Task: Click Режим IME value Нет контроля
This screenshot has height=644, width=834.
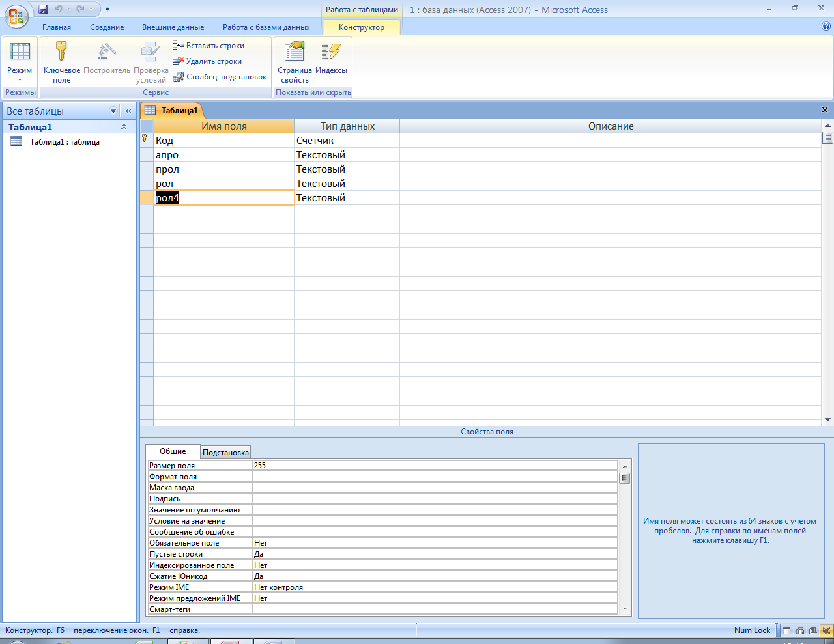Action: pos(435,587)
